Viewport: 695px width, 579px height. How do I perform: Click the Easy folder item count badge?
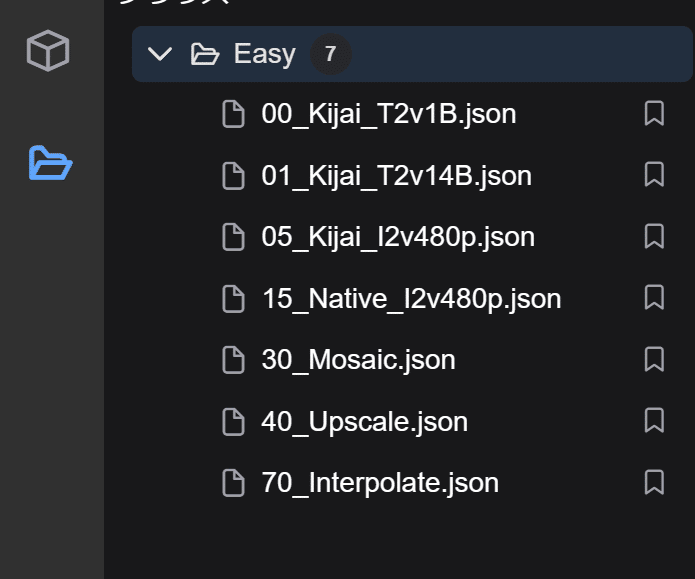pos(330,54)
